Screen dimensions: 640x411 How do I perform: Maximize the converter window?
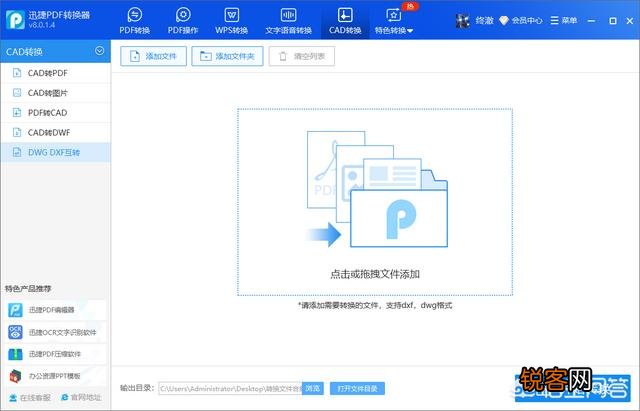[613, 20]
